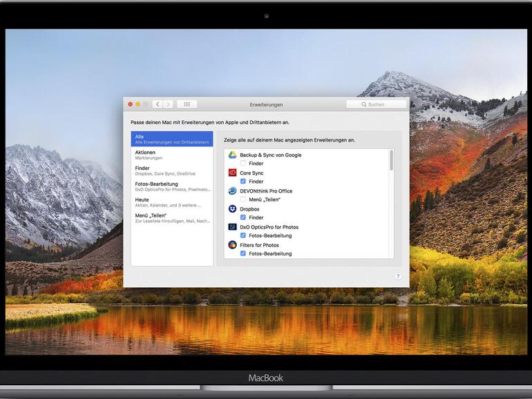Show all preferences grid button
The width and height of the screenshot is (532, 399).
coord(187,104)
